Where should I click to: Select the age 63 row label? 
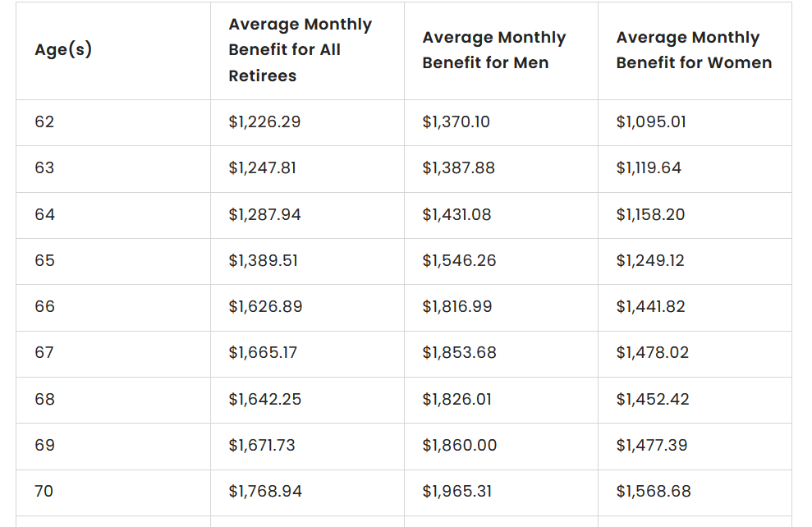coord(44,168)
